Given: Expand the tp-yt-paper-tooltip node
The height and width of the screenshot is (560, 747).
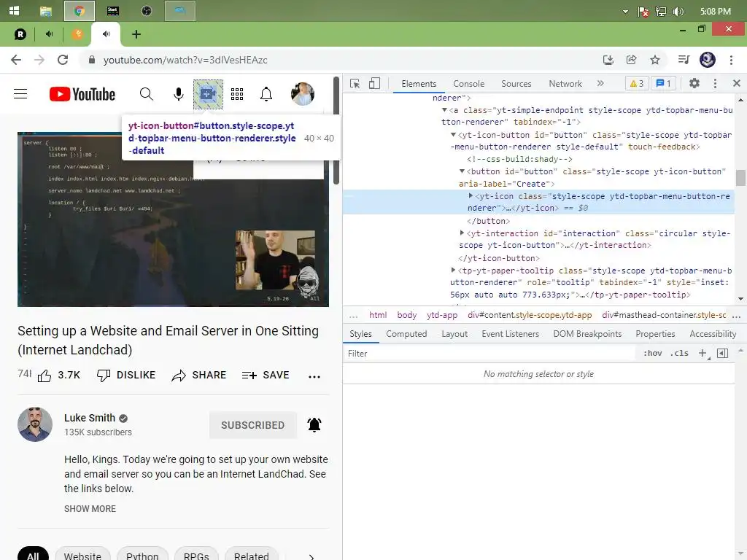Looking at the screenshot, I should tap(453, 270).
